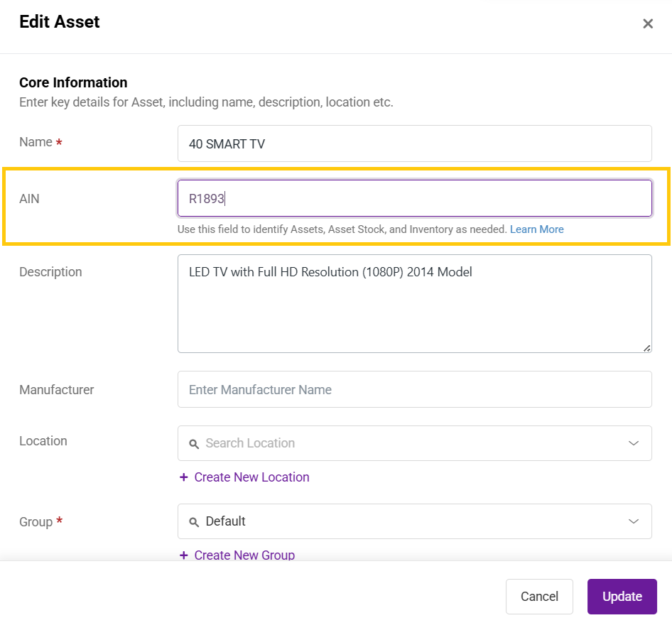This screenshot has width=672, height=635.
Task: Click the Update button
Action: click(x=622, y=597)
